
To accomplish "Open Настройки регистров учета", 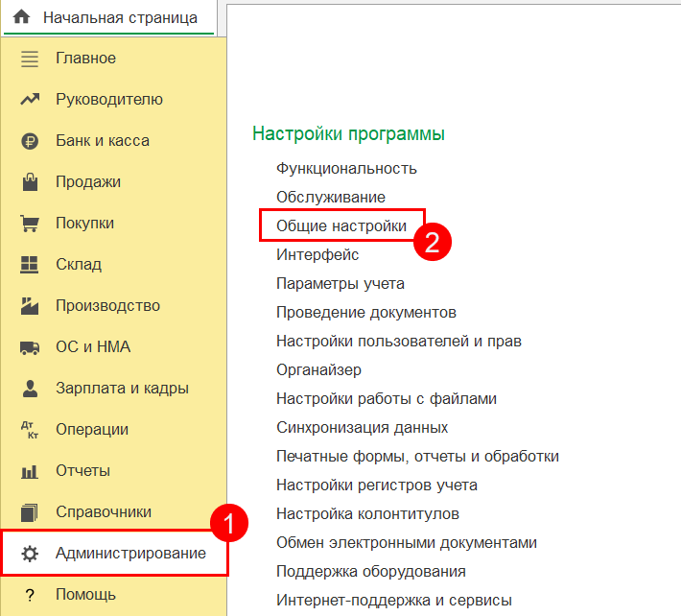I will [377, 486].
